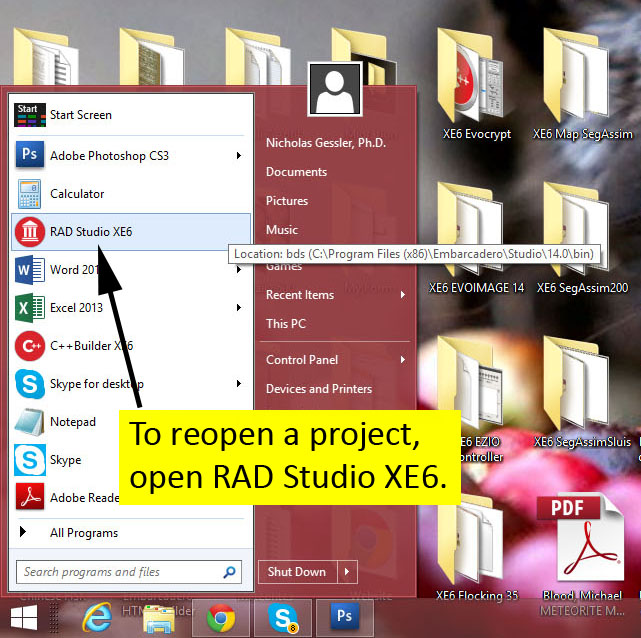The width and height of the screenshot is (641, 638).
Task: Open This PC from the Start menu
Action: click(286, 324)
